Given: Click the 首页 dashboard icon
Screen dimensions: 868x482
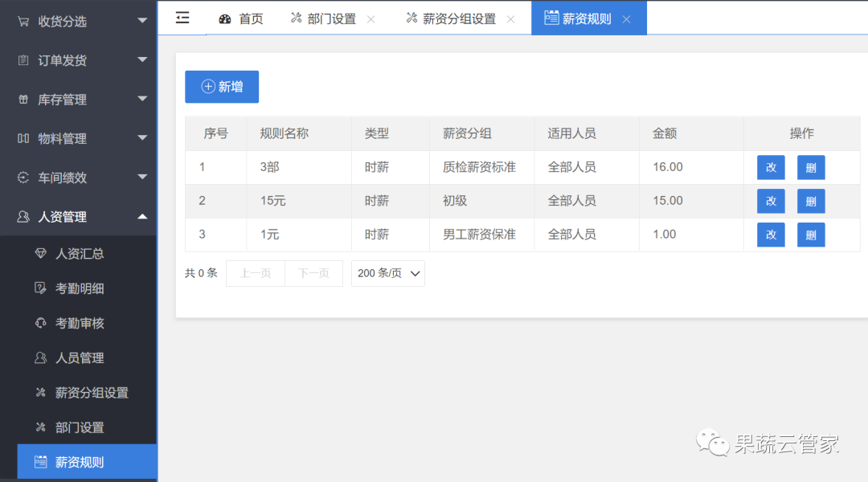Looking at the screenshot, I should [x=225, y=18].
